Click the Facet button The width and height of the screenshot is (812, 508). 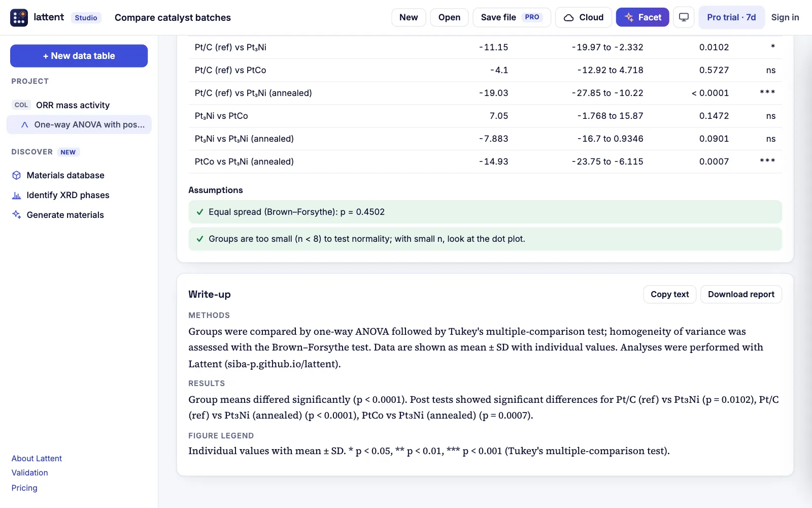tap(642, 17)
